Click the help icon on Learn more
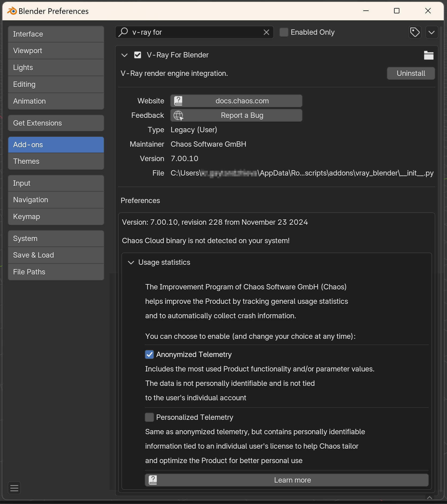 (153, 480)
